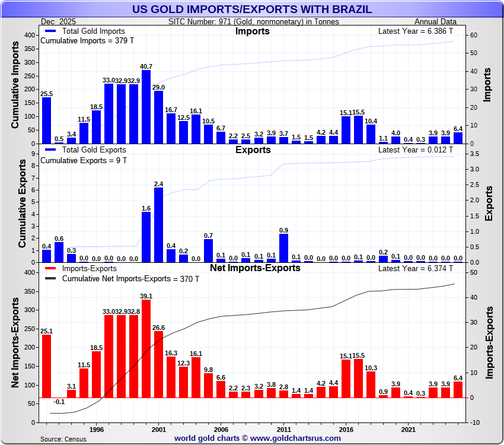504x445 pixels.
Task: Click the 1996 x-axis year label
Action: point(97,429)
